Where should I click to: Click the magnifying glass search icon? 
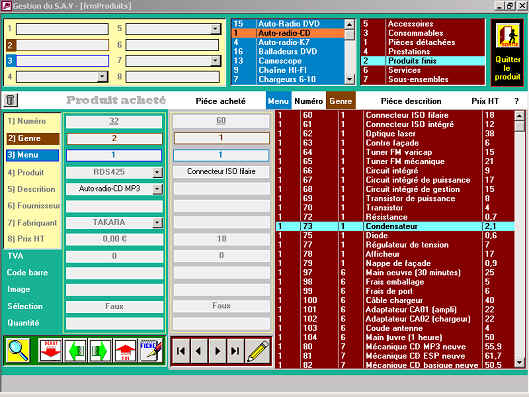[18, 351]
